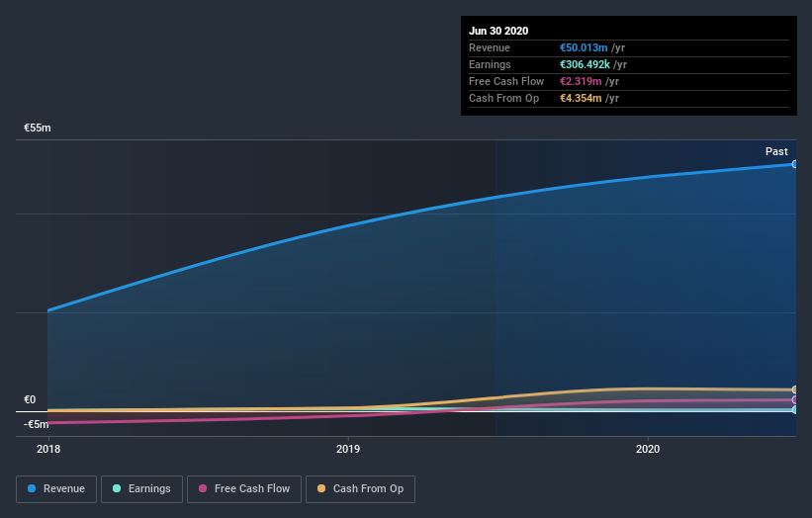Click the teal Earnings endpoint marker
Screen dimensions: 812x518
click(x=794, y=410)
